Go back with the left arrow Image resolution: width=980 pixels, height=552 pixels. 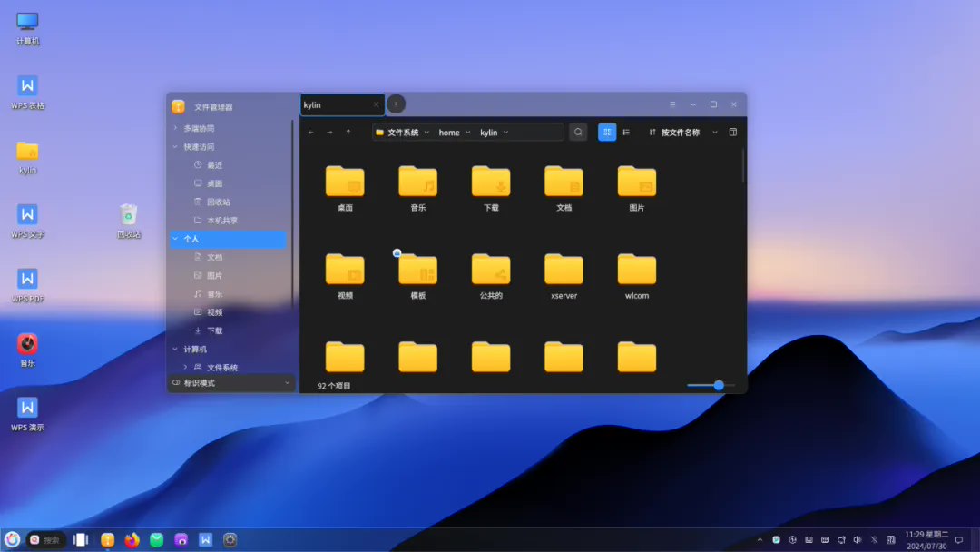pos(311,133)
